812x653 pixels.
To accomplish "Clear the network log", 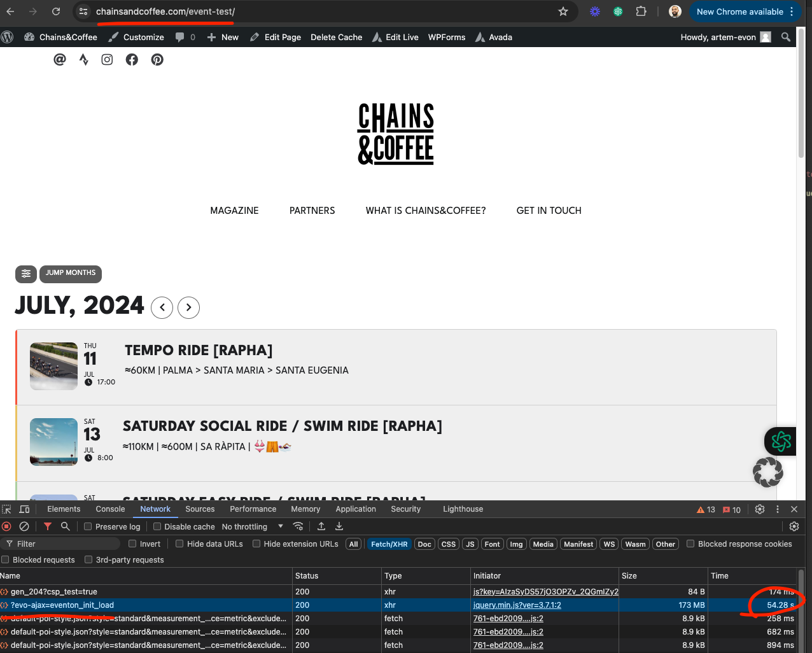I will tap(24, 526).
